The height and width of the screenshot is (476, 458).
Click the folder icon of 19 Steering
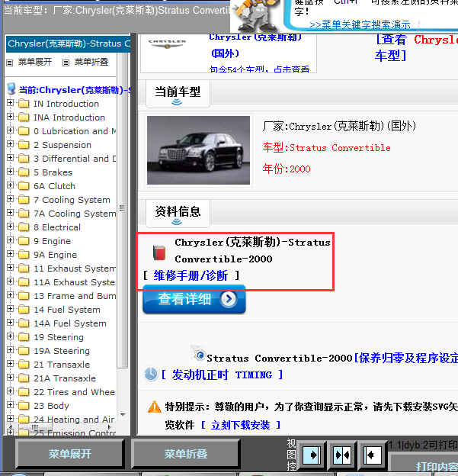point(24,337)
